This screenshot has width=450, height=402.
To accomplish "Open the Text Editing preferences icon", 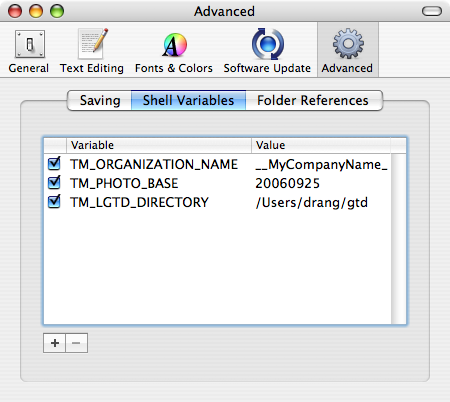I will [x=92, y=51].
